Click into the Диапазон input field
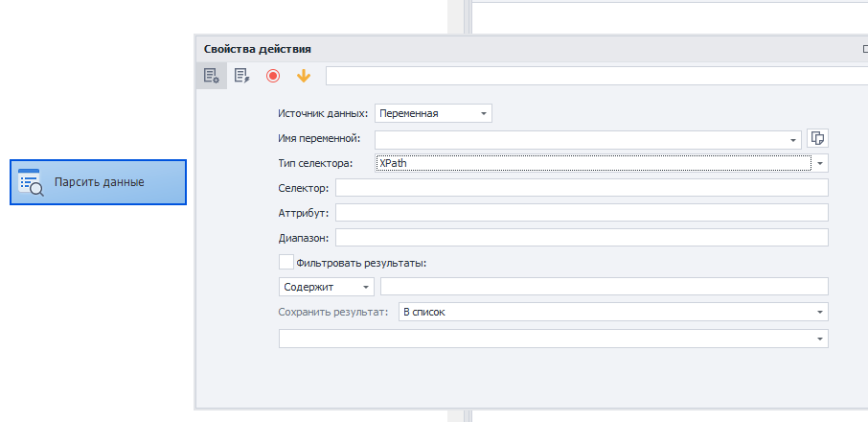Image resolution: width=868 pixels, height=422 pixels. pyautogui.click(x=582, y=238)
